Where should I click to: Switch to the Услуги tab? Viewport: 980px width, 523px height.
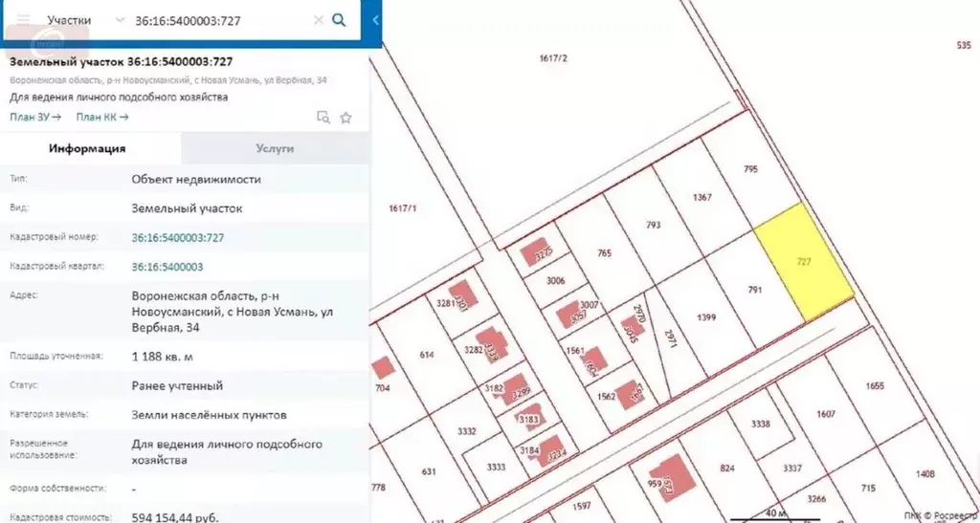coord(275,149)
